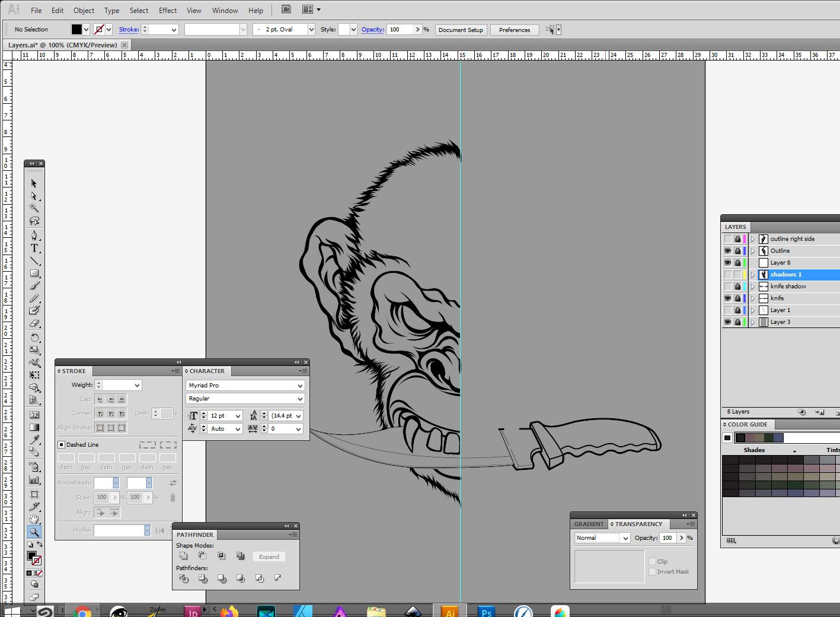Enable the Dashed Line checkbox
This screenshot has width=840, height=617.
[61, 444]
